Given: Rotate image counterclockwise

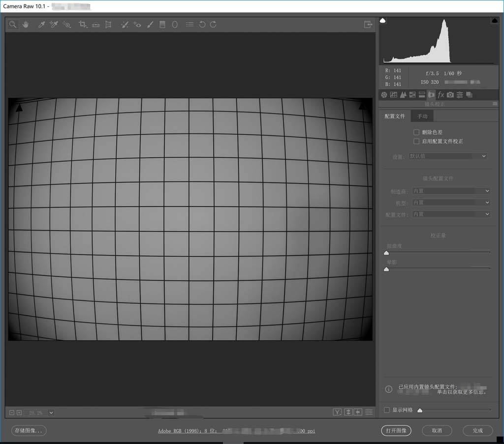Looking at the screenshot, I should 202,24.
